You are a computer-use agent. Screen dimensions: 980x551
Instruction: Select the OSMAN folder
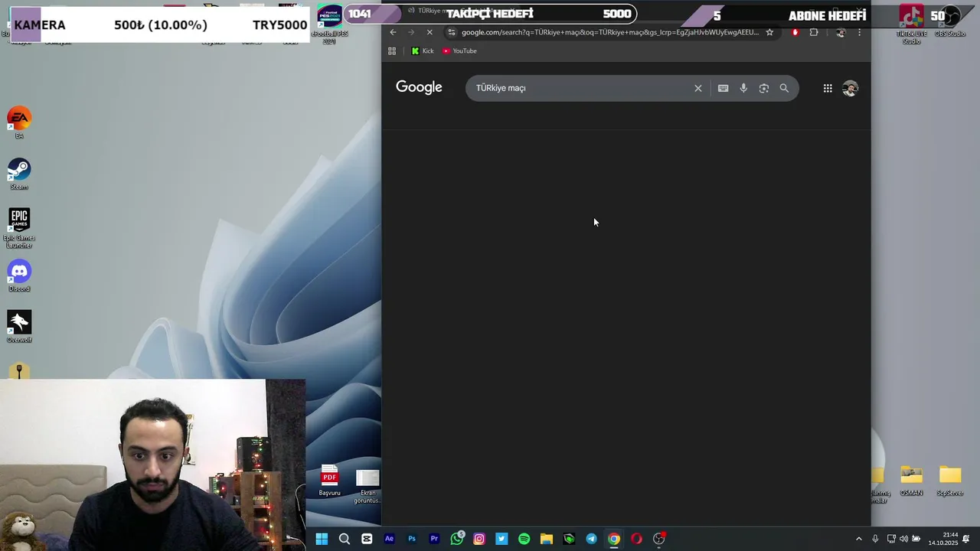pyautogui.click(x=911, y=481)
